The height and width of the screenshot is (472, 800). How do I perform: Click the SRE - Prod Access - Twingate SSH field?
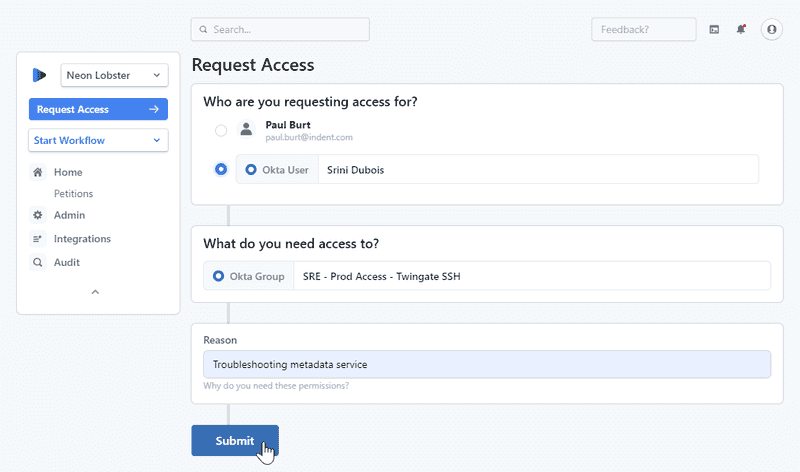[x=532, y=276]
